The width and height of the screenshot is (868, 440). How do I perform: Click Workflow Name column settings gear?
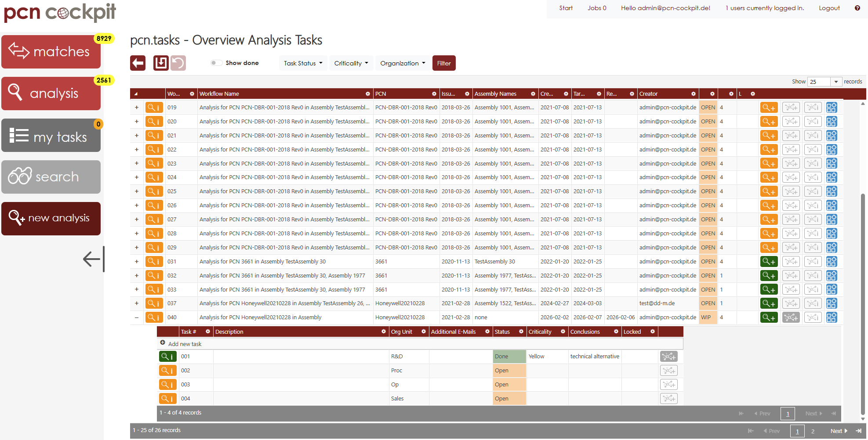coord(368,94)
